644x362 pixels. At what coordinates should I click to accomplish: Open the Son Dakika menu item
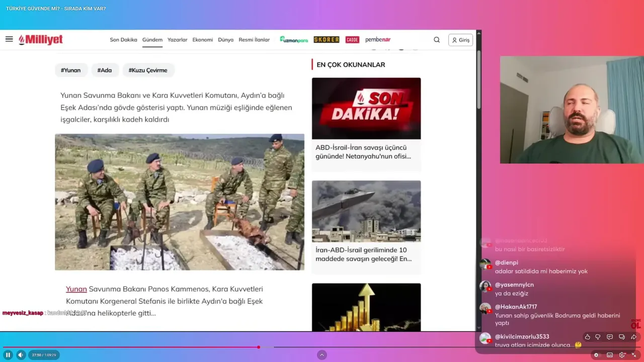pos(123,40)
